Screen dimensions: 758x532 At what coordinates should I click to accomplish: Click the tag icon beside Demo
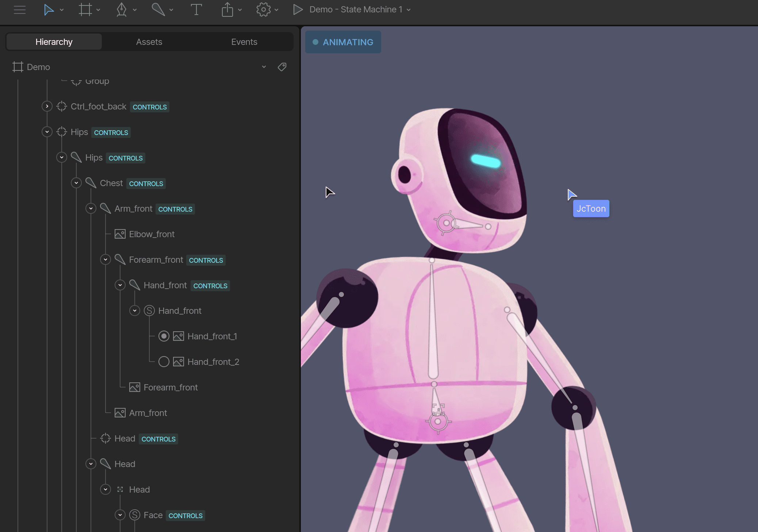tap(282, 67)
